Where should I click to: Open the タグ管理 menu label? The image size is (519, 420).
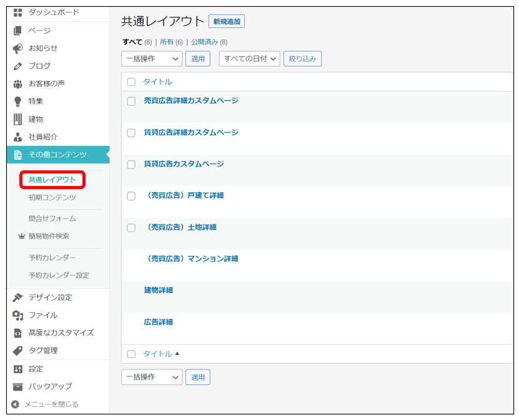43,351
